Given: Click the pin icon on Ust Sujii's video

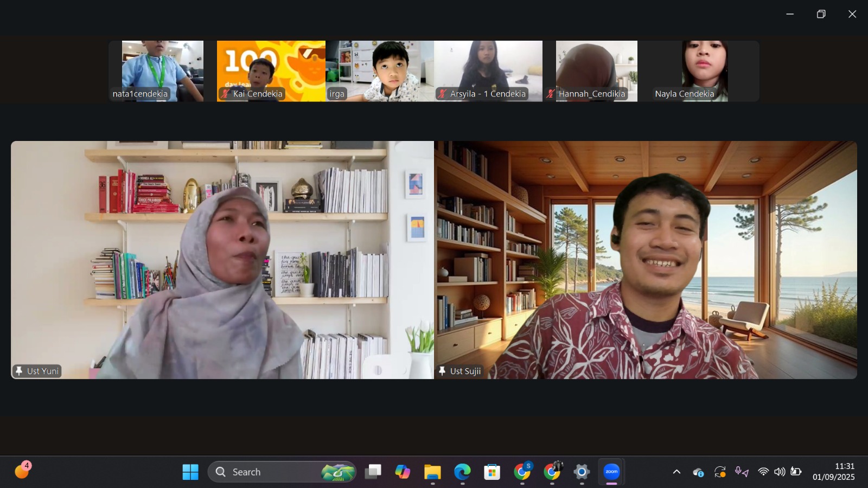Looking at the screenshot, I should (442, 371).
